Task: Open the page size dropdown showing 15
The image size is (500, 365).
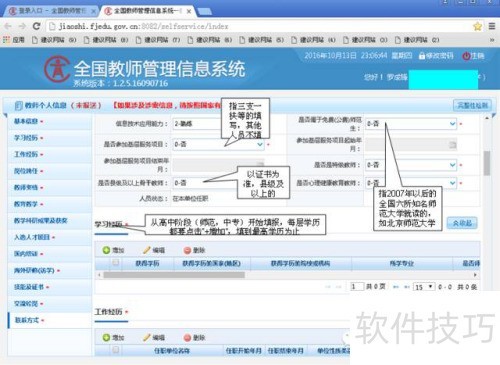Action: coord(424,287)
